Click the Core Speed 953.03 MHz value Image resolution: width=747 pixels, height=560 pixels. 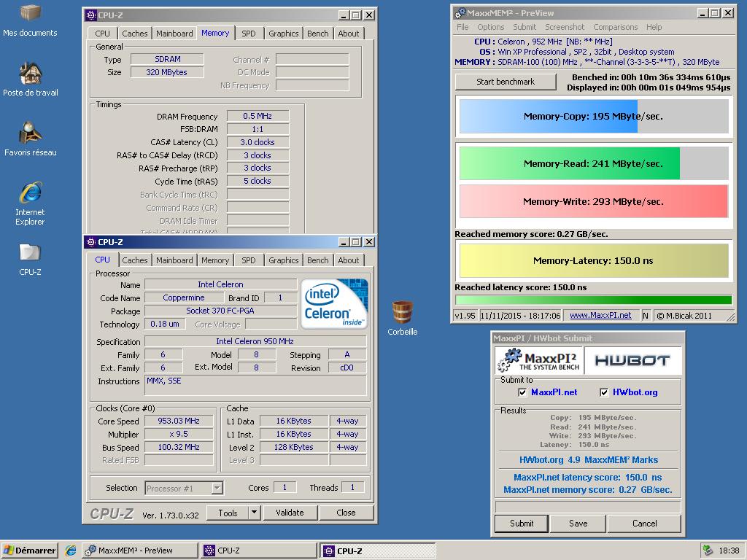[x=179, y=421]
